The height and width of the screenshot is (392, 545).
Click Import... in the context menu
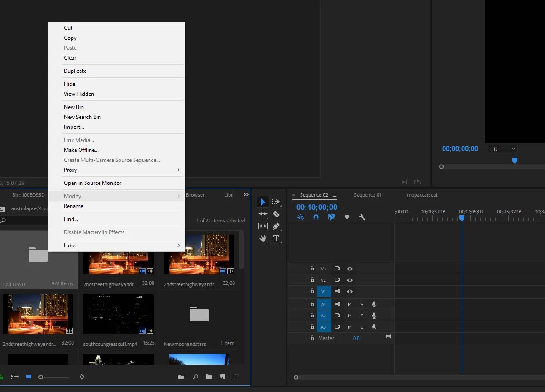(x=74, y=127)
